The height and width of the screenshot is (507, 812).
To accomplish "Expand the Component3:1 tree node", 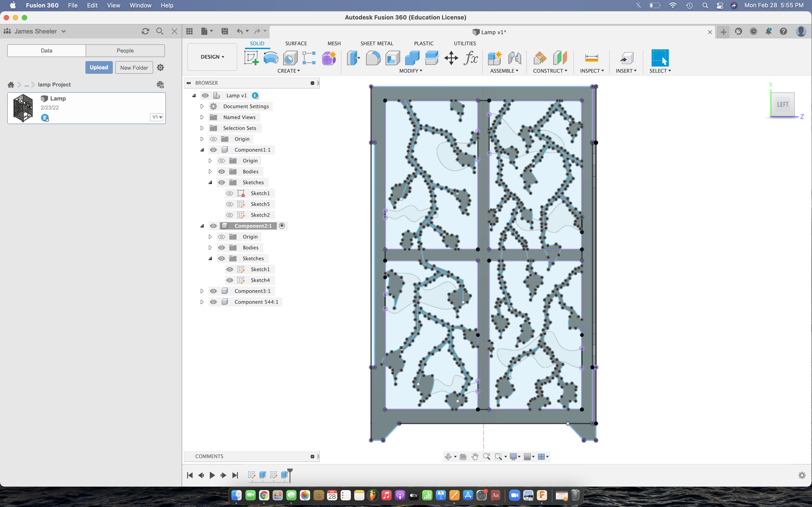I will tap(202, 291).
